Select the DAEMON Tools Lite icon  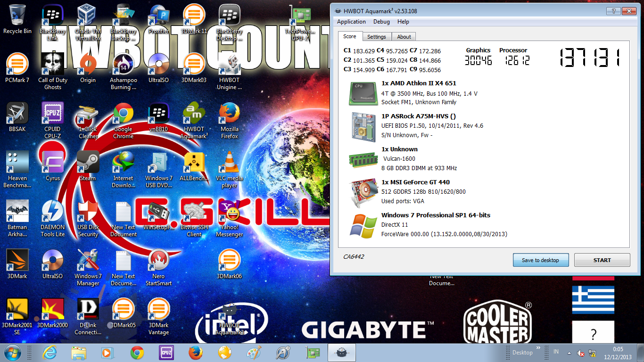(x=53, y=218)
